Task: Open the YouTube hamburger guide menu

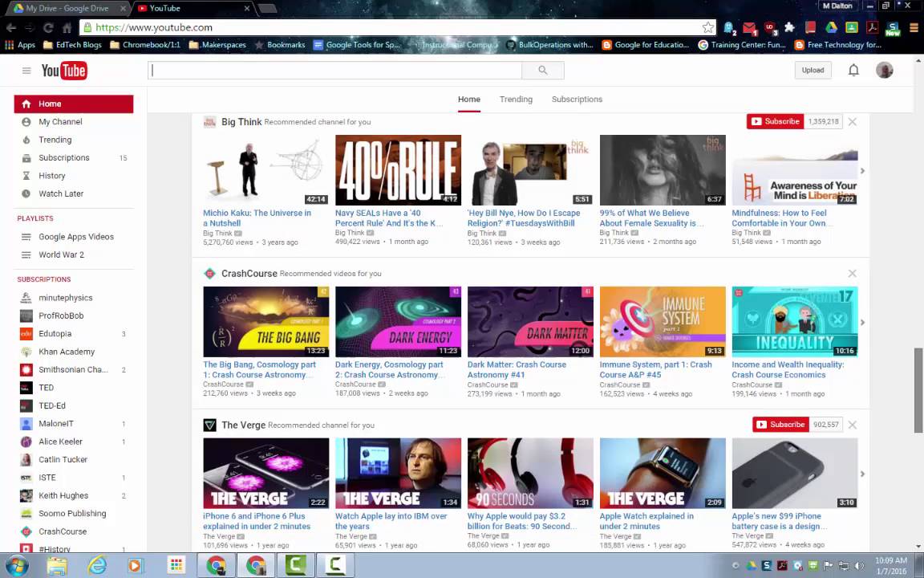Action: 26,71
